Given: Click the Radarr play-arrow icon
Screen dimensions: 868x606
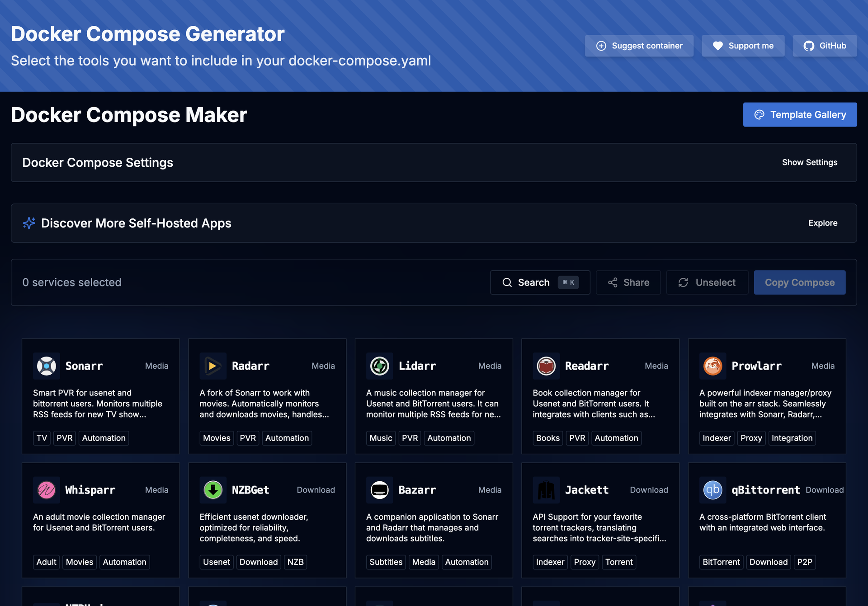Looking at the screenshot, I should pyautogui.click(x=213, y=366).
